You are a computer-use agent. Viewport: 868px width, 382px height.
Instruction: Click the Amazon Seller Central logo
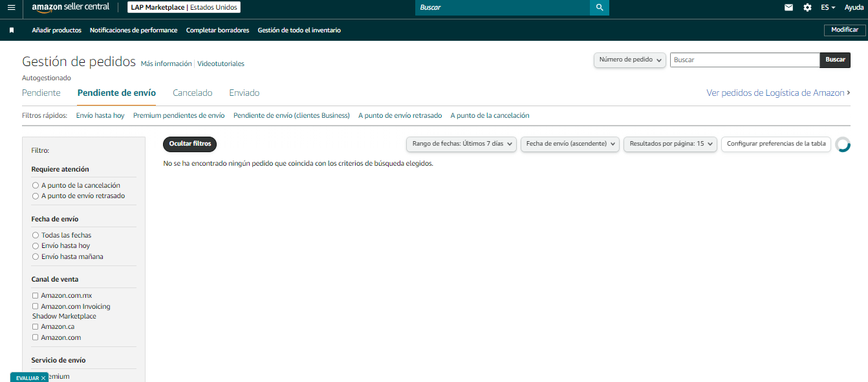pyautogui.click(x=71, y=7)
